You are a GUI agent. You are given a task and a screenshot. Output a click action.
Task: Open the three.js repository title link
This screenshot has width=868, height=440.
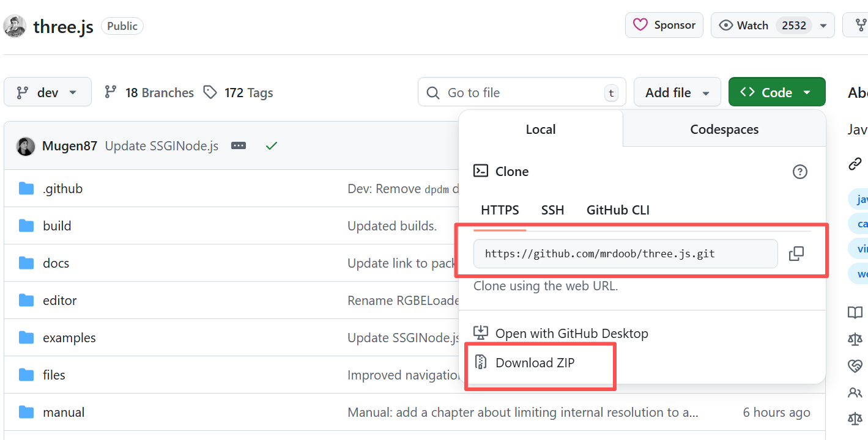(63, 26)
